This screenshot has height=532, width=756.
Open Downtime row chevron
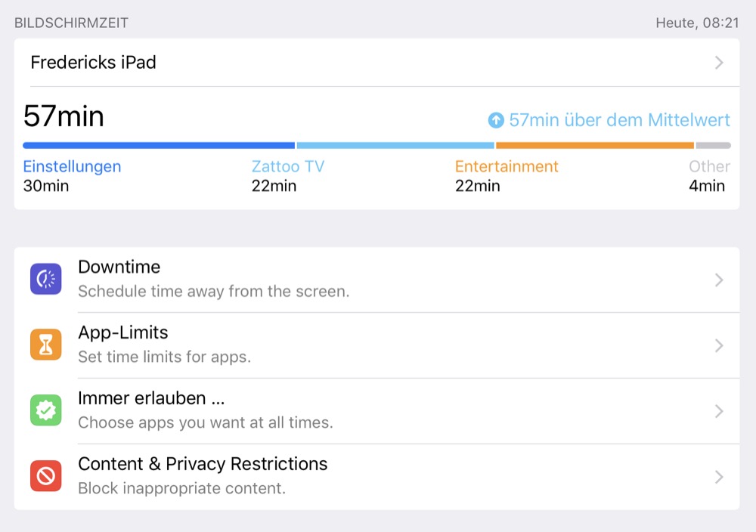(719, 280)
